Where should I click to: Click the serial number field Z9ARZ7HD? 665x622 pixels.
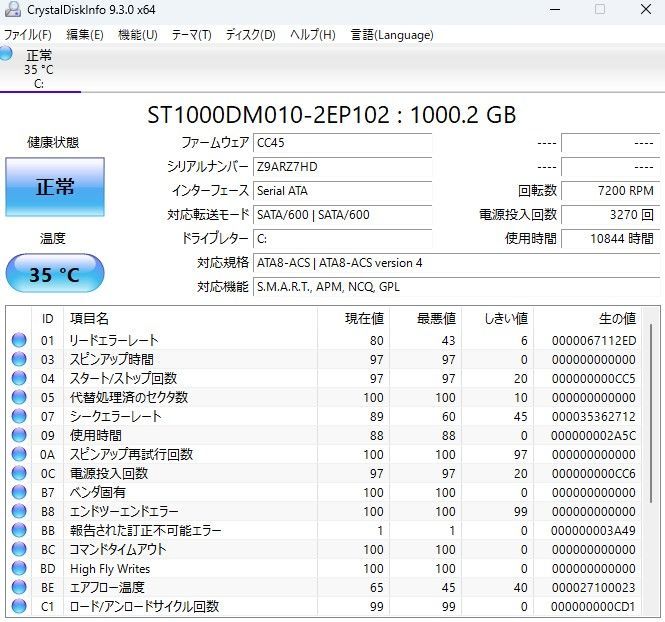point(342,167)
